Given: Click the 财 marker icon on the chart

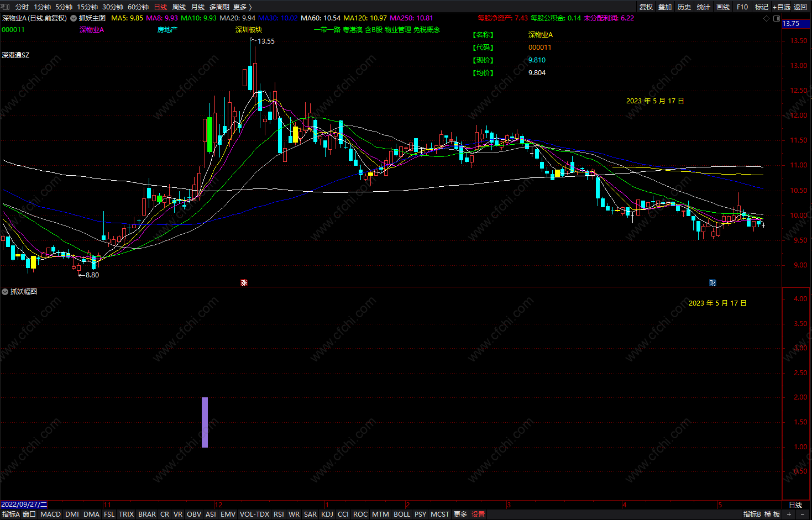Looking at the screenshot, I should (x=713, y=283).
